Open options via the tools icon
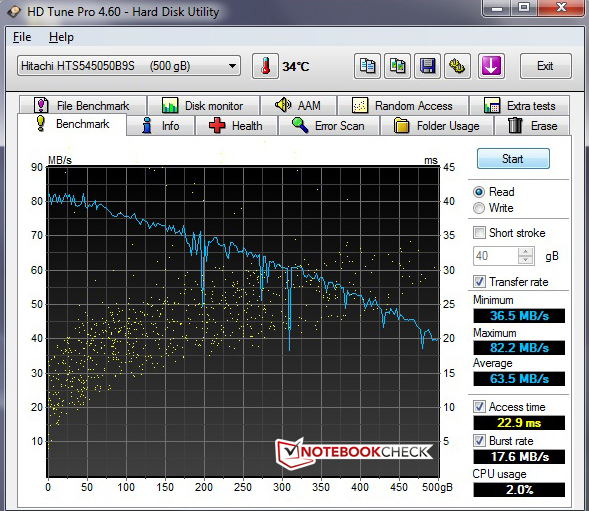Viewport: 589px width, 511px height. 457,66
